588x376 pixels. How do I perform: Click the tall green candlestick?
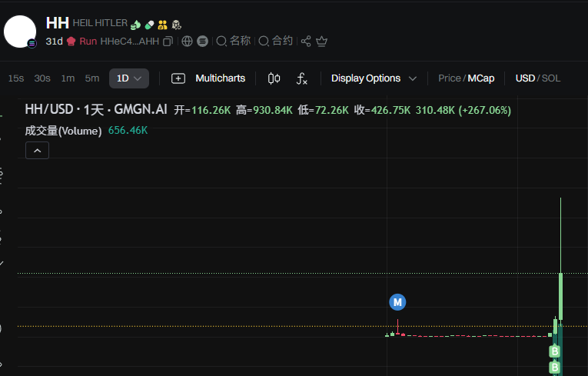point(560,297)
